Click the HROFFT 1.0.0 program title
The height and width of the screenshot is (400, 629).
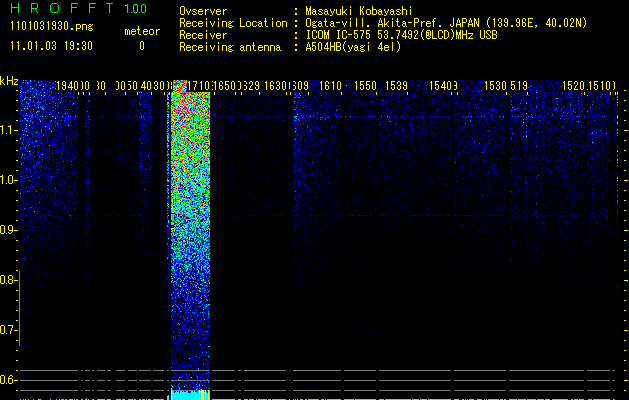click(x=78, y=8)
